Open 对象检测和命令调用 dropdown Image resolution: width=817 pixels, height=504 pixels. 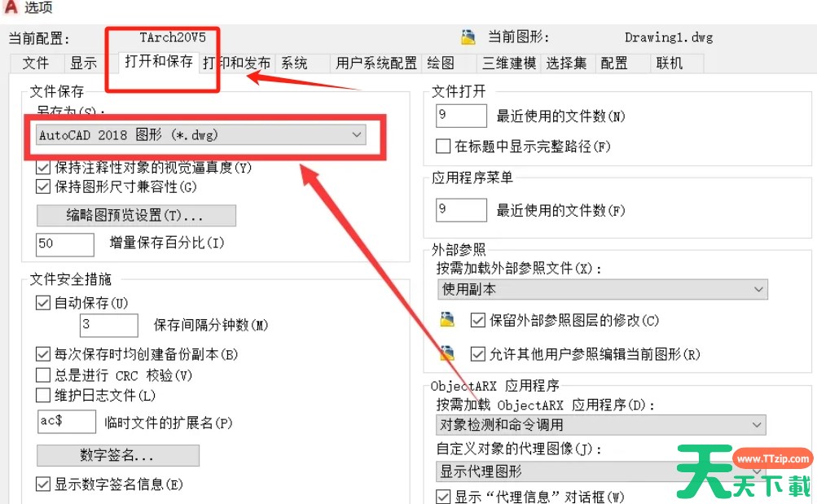(601, 425)
